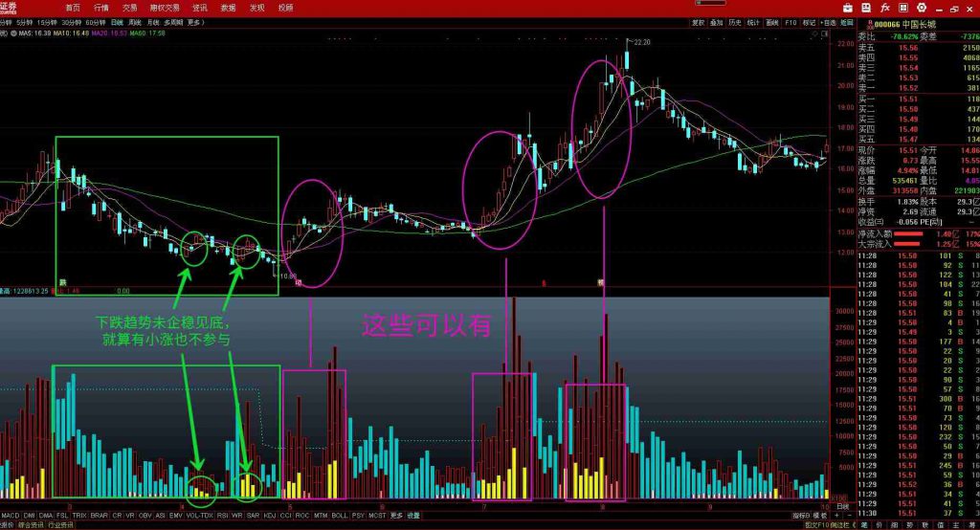This screenshot has width=980, height=530.
Task: Click the F10 company info button
Action: (x=791, y=22)
